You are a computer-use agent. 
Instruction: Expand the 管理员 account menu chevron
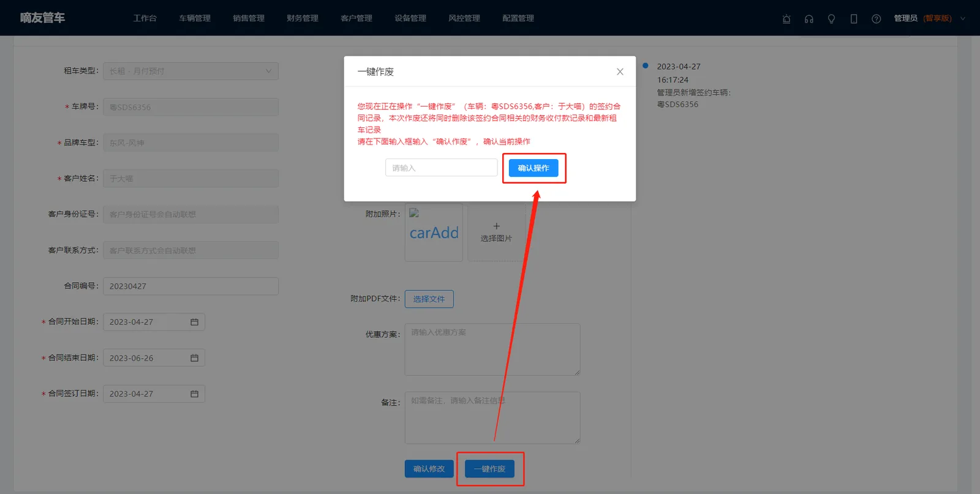tap(963, 18)
